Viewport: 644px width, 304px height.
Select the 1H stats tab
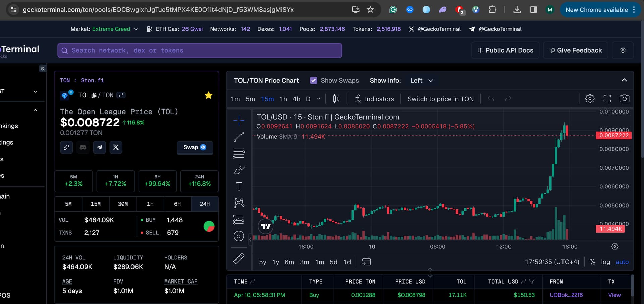point(150,204)
